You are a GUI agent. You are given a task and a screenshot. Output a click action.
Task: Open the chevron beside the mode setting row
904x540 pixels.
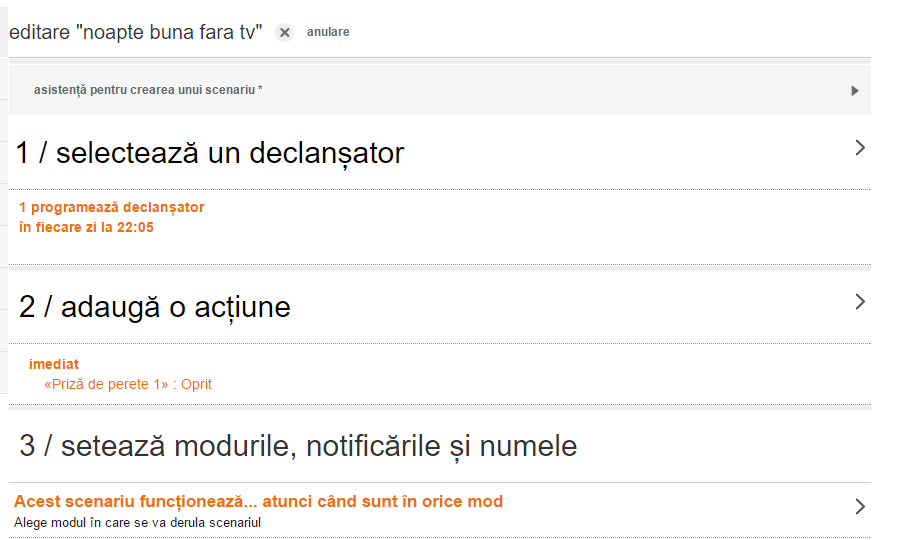[x=859, y=507]
